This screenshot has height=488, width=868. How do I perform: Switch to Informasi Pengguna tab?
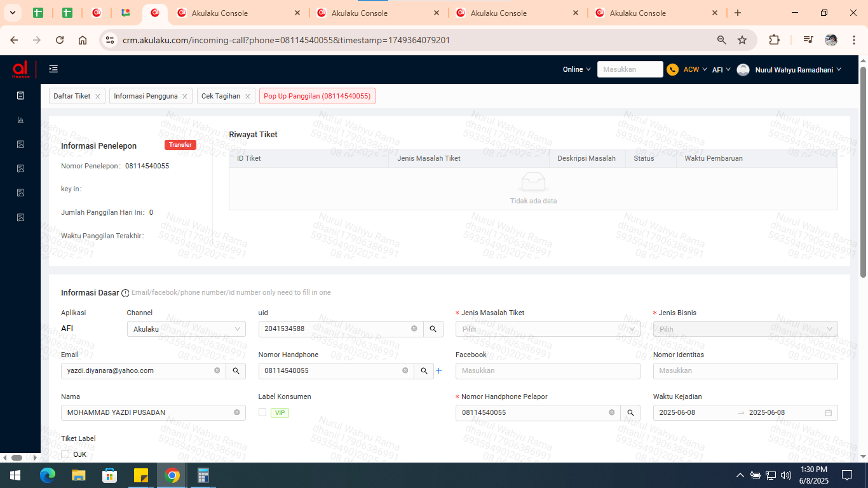pyautogui.click(x=146, y=96)
